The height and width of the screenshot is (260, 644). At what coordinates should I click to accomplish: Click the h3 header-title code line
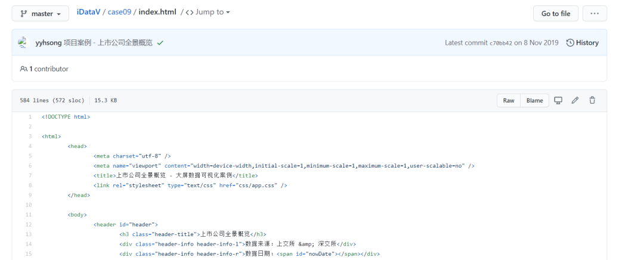[x=193, y=234]
